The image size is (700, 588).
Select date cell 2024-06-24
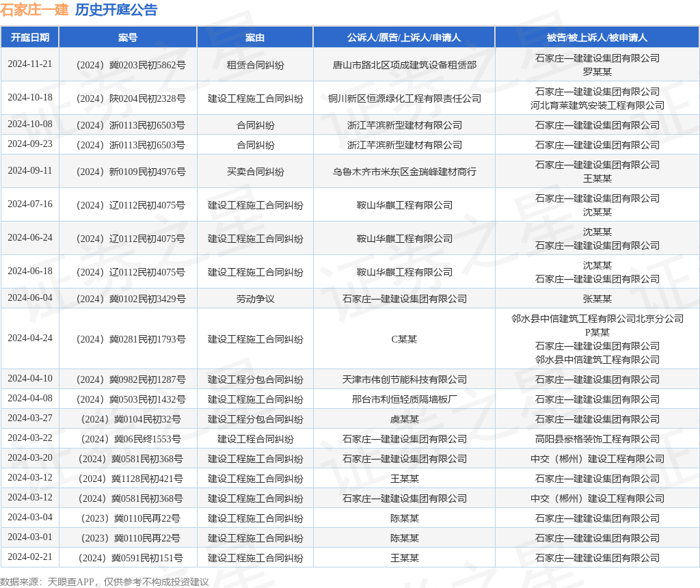30,238
